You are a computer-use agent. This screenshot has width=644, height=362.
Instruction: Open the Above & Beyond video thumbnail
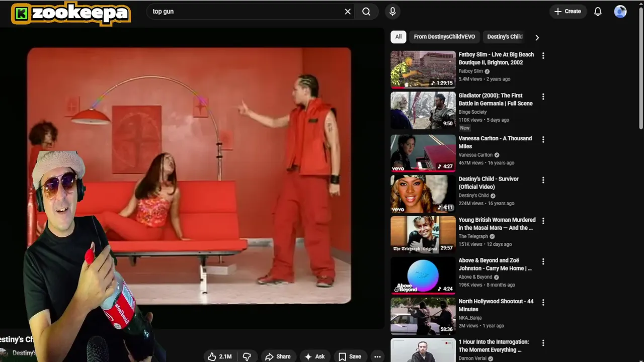(423, 275)
